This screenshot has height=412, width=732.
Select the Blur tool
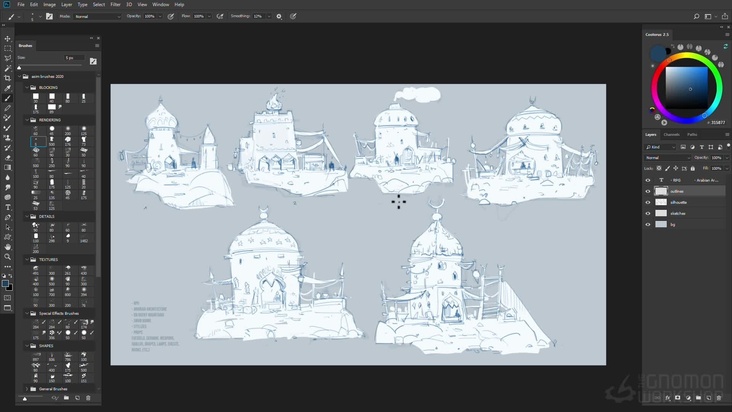coord(7,178)
